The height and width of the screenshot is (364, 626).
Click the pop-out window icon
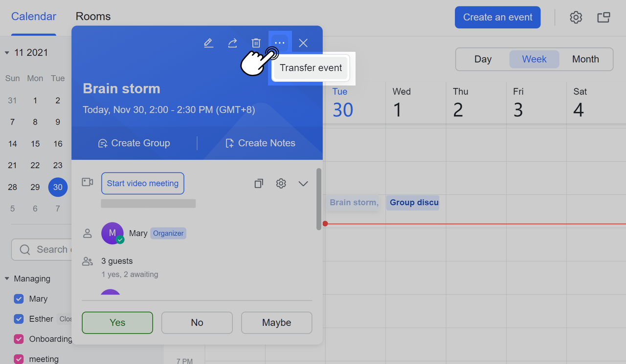(604, 18)
